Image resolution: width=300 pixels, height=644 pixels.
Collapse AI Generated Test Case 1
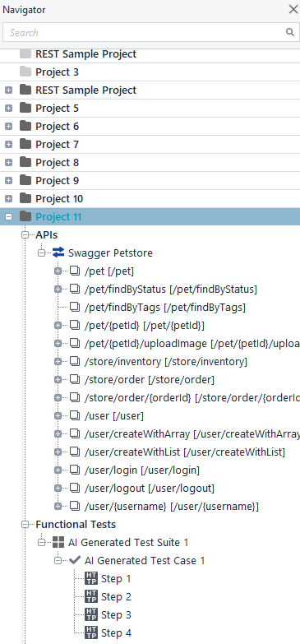click(58, 560)
